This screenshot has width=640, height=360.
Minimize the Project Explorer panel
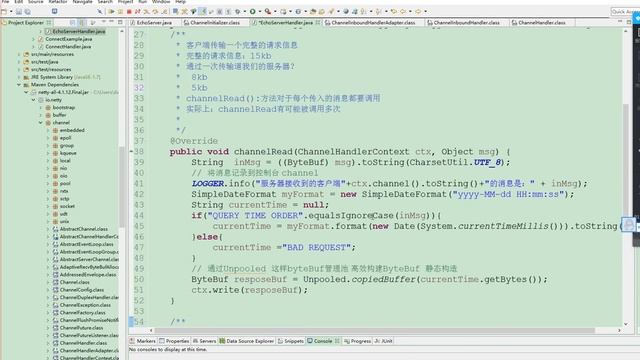(x=111, y=22)
